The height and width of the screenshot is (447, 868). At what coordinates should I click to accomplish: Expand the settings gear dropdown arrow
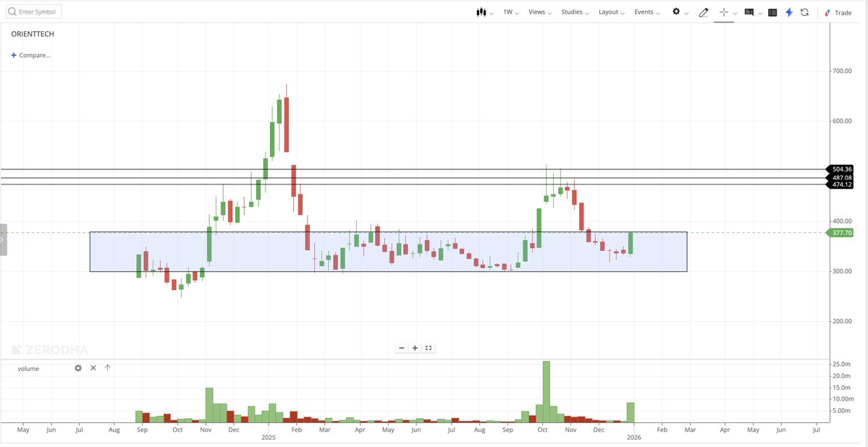(x=686, y=13)
